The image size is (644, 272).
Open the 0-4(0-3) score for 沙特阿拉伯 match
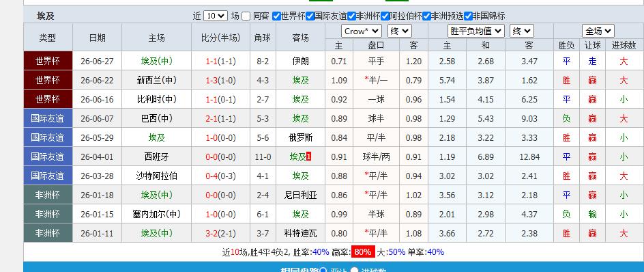click(220, 176)
